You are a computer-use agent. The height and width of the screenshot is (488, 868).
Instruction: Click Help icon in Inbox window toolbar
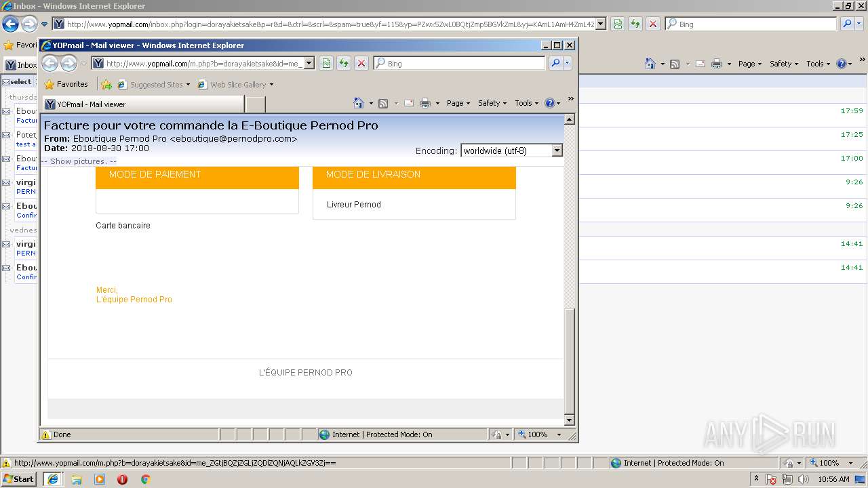point(842,64)
